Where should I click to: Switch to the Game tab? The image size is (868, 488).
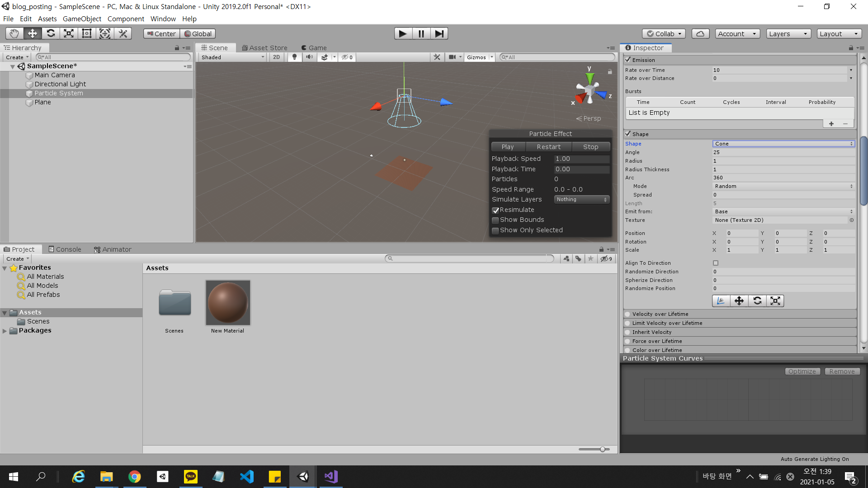click(x=314, y=48)
